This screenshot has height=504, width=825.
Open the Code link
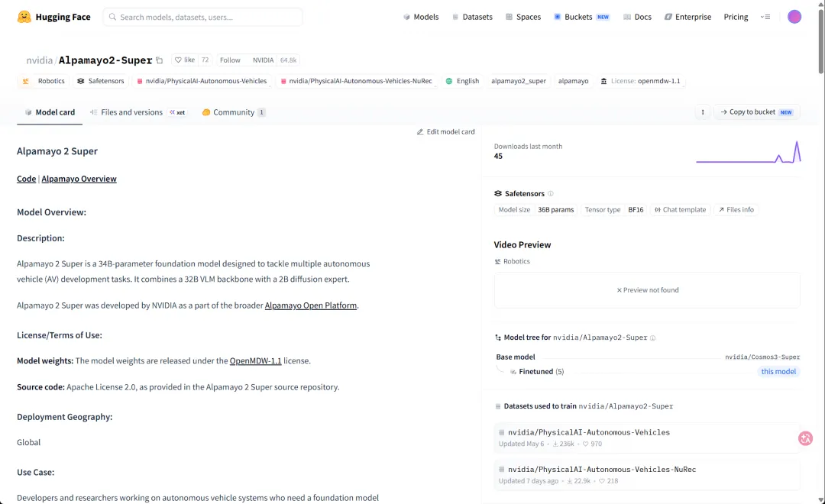coord(26,179)
